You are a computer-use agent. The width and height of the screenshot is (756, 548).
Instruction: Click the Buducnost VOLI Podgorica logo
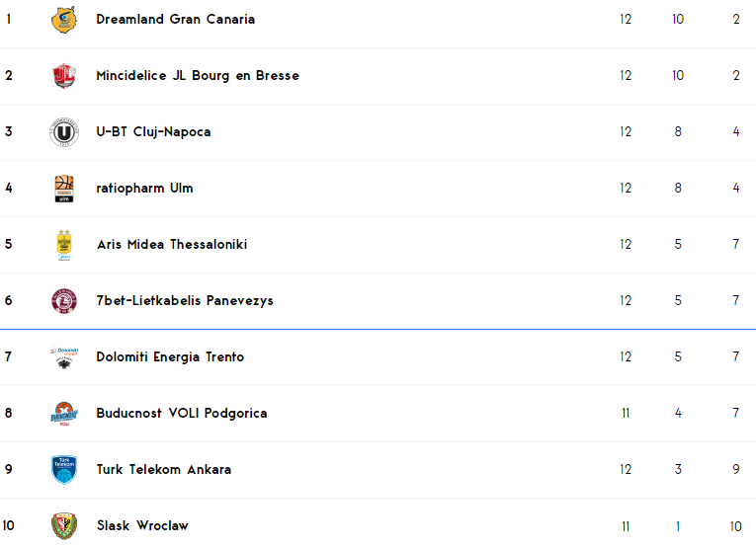64,414
